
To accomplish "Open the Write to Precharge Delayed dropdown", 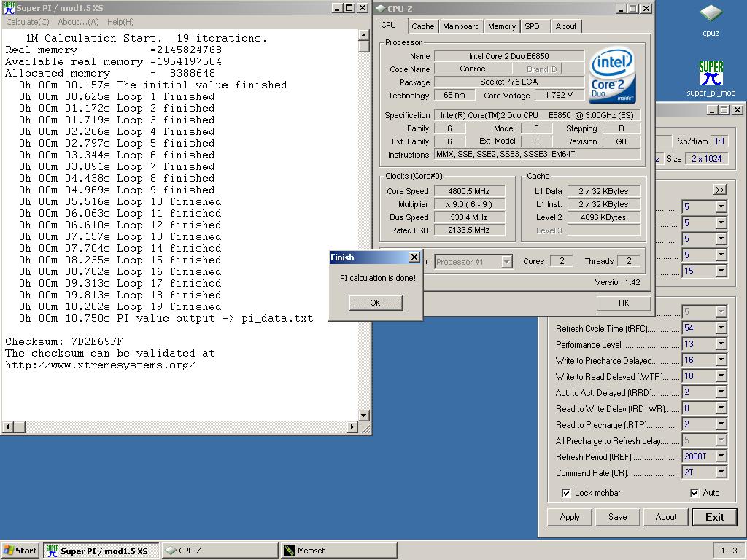I will [721, 360].
